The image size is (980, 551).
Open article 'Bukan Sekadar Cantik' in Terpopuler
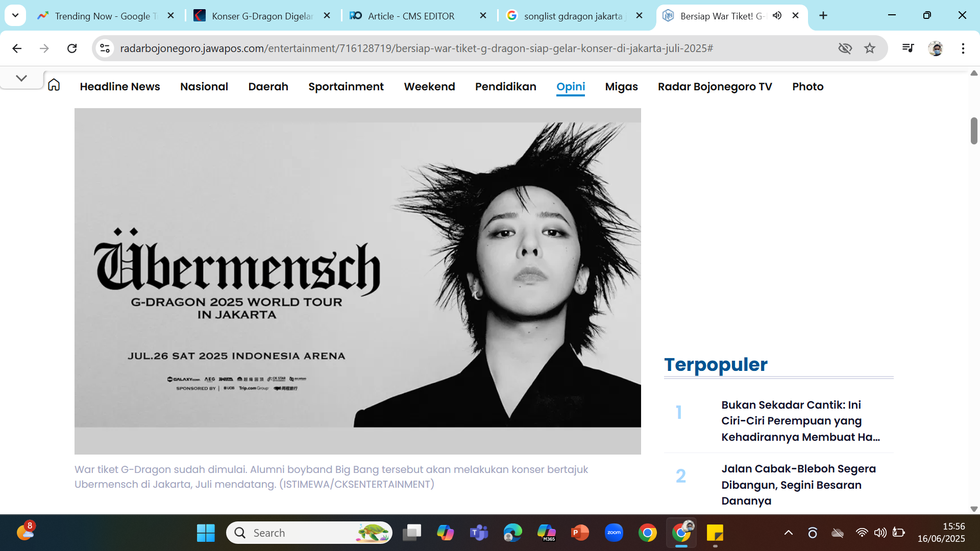[x=800, y=420]
